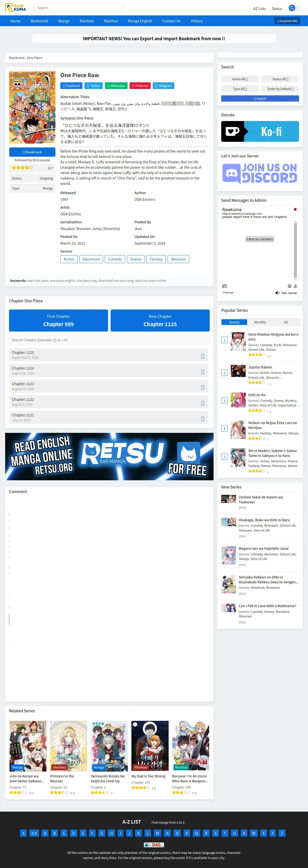Open the Action genre tag

tap(69, 259)
